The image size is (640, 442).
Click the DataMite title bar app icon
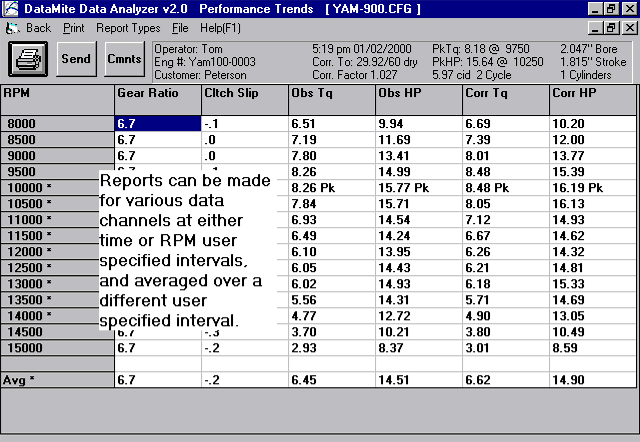pos(11,9)
